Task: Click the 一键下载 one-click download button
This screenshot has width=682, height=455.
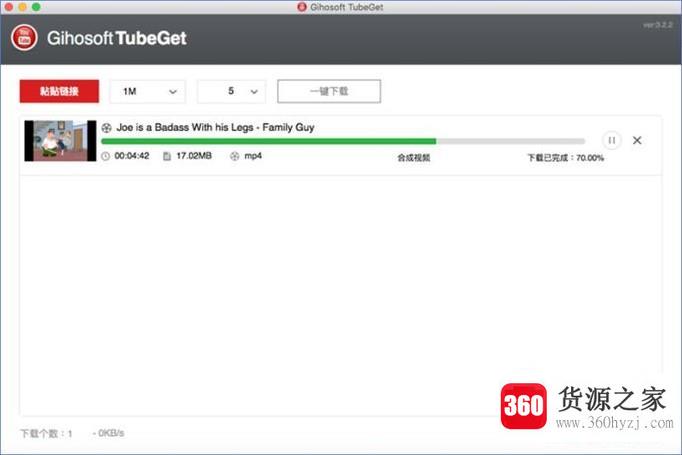Action: point(329,91)
